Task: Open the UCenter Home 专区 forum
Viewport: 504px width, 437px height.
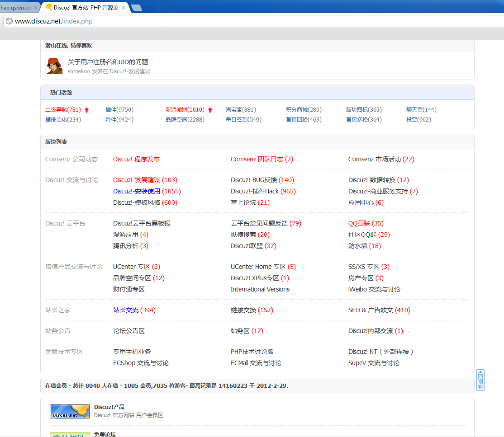Action: [x=258, y=267]
